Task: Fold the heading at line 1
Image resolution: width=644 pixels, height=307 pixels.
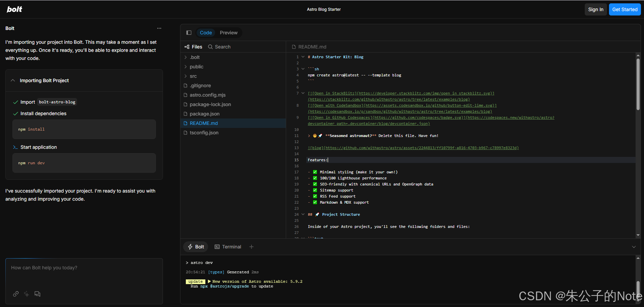Action: (303, 57)
